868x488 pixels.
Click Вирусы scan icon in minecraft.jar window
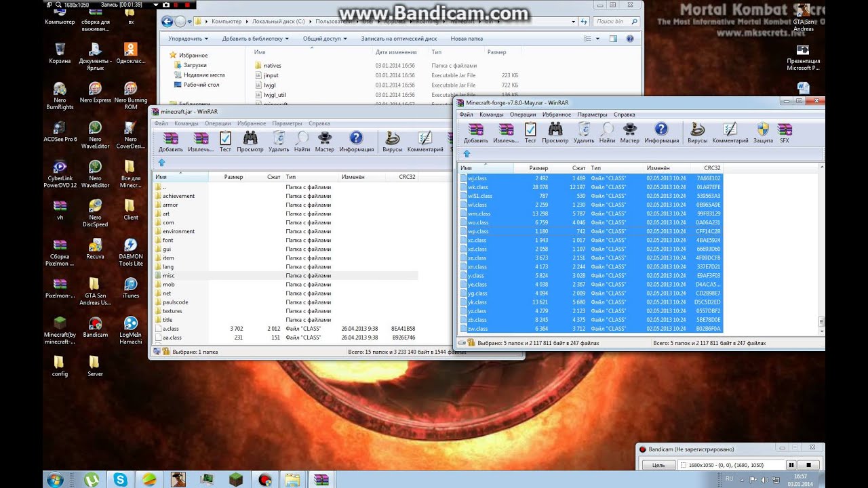[392, 141]
